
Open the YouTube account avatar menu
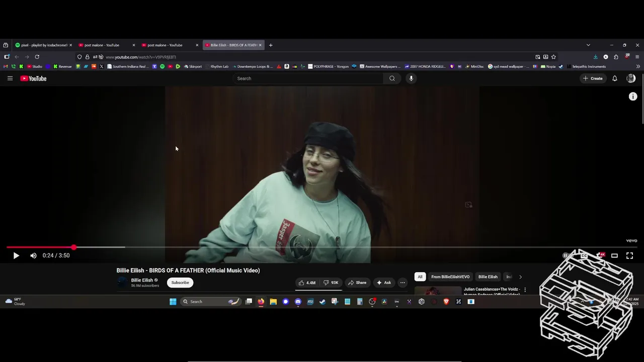click(631, 78)
